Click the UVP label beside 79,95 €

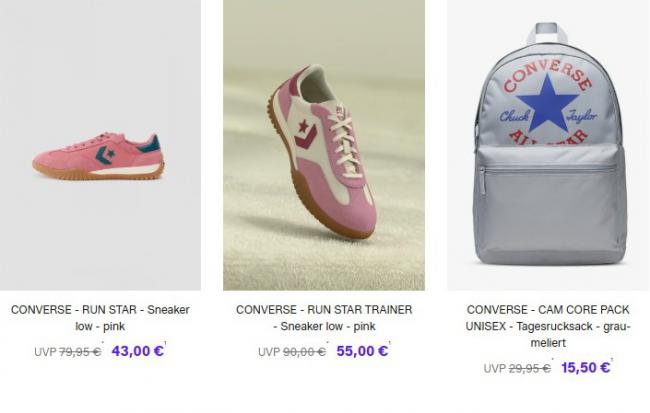pos(45,352)
